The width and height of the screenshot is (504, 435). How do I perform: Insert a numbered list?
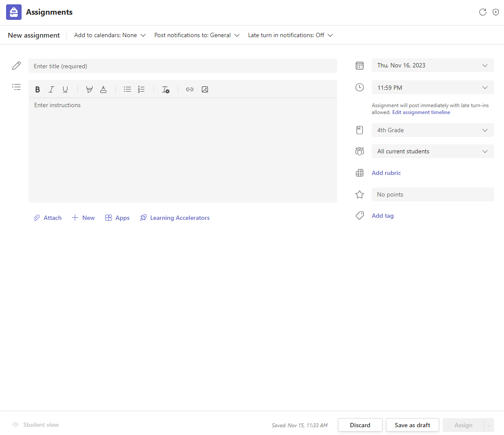click(141, 89)
